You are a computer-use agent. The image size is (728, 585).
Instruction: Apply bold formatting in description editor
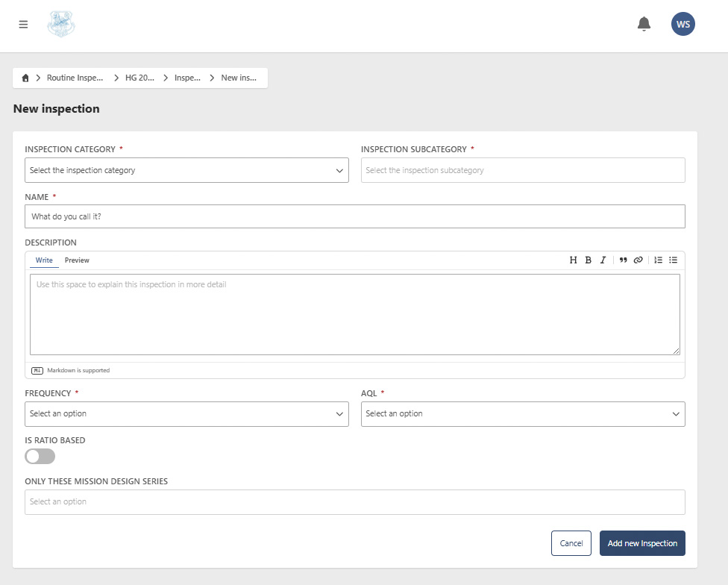(x=588, y=260)
